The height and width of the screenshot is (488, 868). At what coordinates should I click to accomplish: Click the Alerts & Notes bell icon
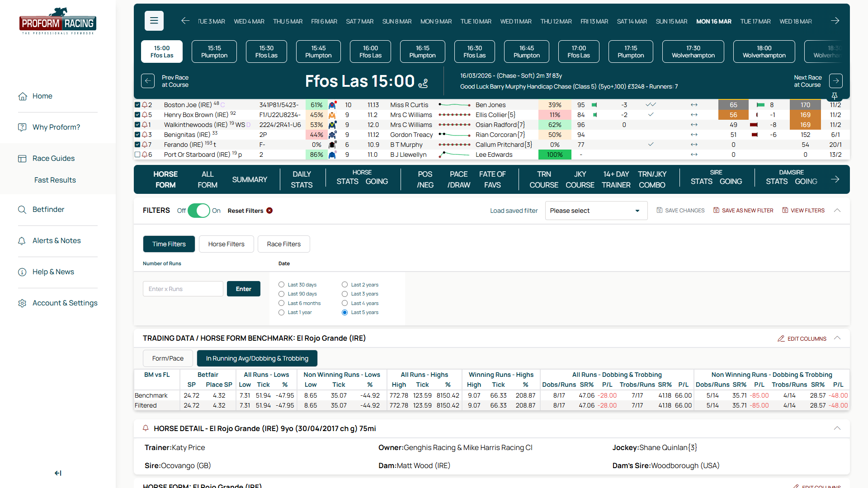point(22,241)
